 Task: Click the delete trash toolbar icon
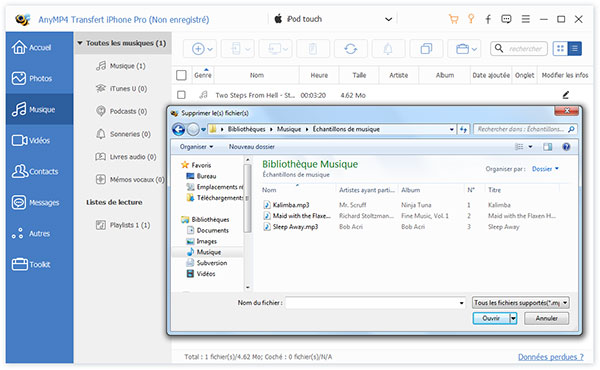(313, 49)
